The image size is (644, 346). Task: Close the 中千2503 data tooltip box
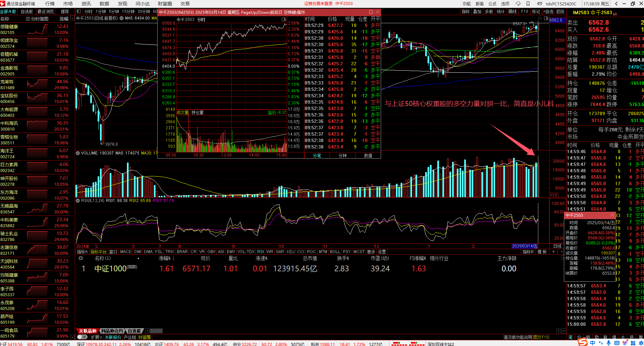[612, 215]
